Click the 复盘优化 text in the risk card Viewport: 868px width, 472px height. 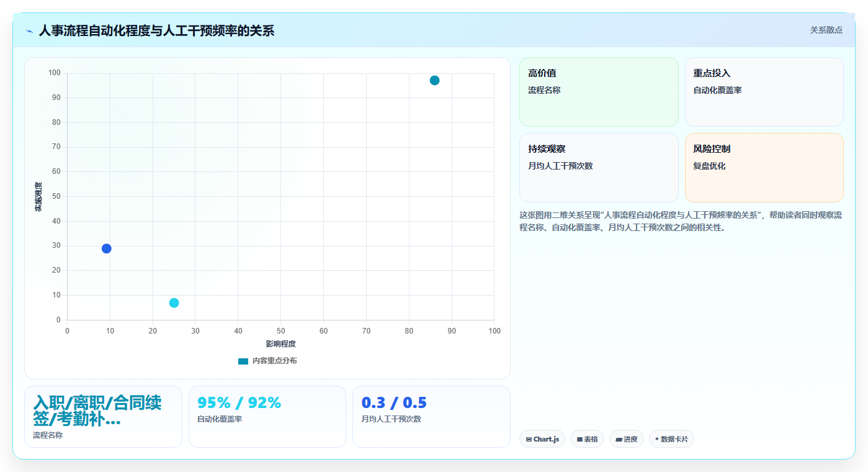pos(709,166)
